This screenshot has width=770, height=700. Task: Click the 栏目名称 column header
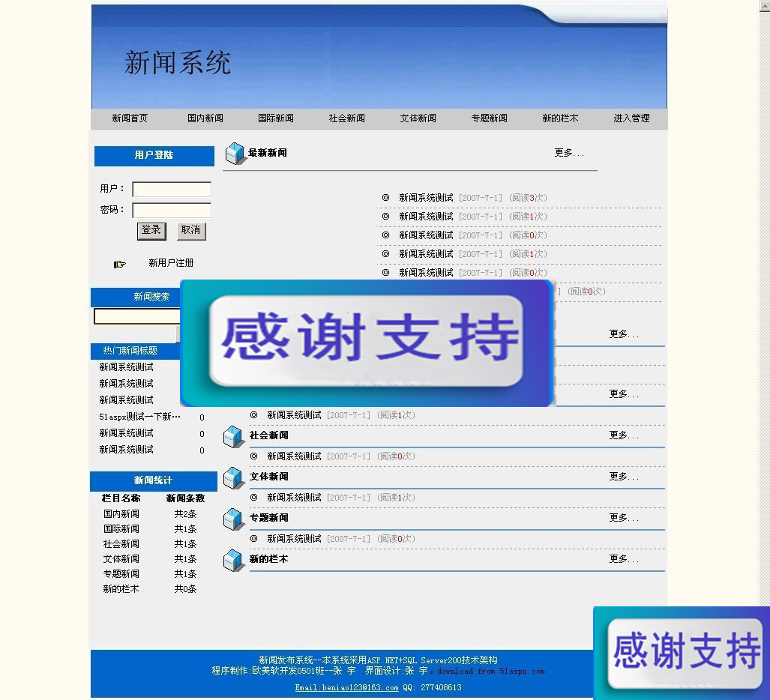tap(121, 498)
